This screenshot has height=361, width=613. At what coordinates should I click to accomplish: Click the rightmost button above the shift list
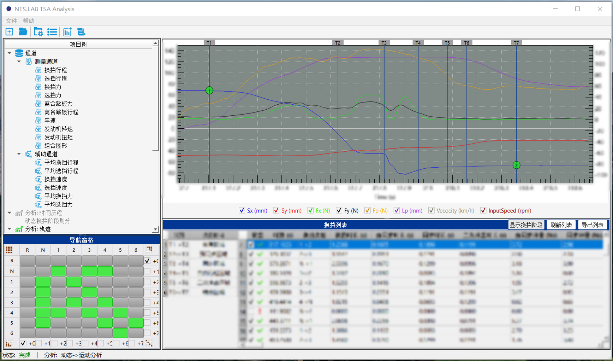click(592, 225)
